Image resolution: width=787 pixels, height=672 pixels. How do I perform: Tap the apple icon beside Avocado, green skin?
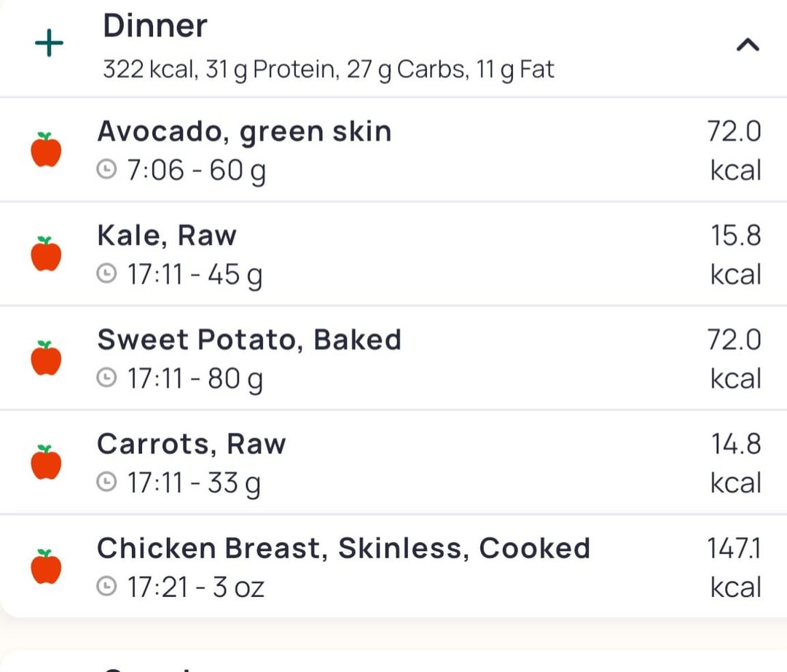click(x=46, y=149)
